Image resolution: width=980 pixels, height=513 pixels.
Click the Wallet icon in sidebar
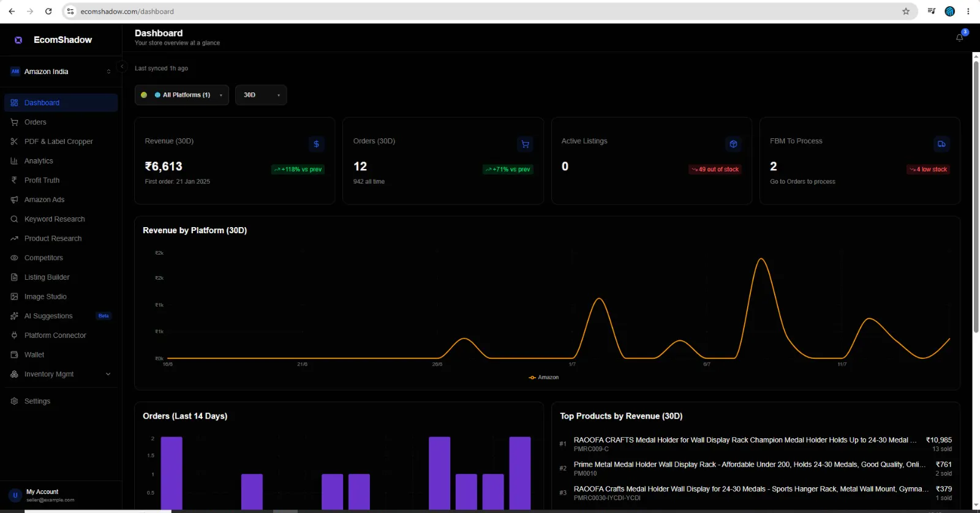(x=14, y=355)
